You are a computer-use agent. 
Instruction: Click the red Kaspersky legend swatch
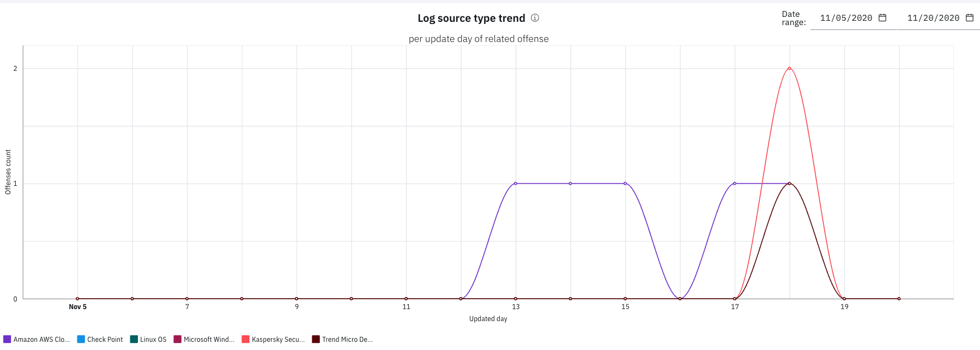[x=246, y=339]
